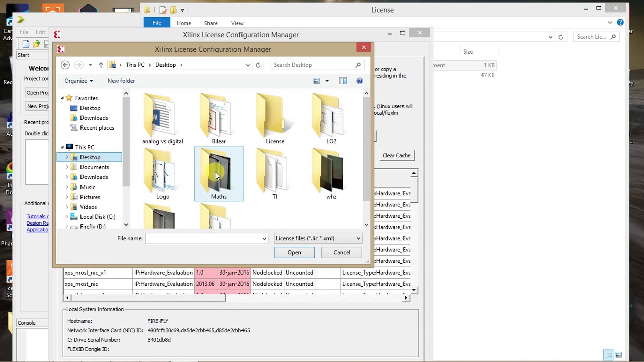Viewport: 644px width, 362px height.
Task: Click the Forward navigation arrow
Action: click(x=78, y=65)
